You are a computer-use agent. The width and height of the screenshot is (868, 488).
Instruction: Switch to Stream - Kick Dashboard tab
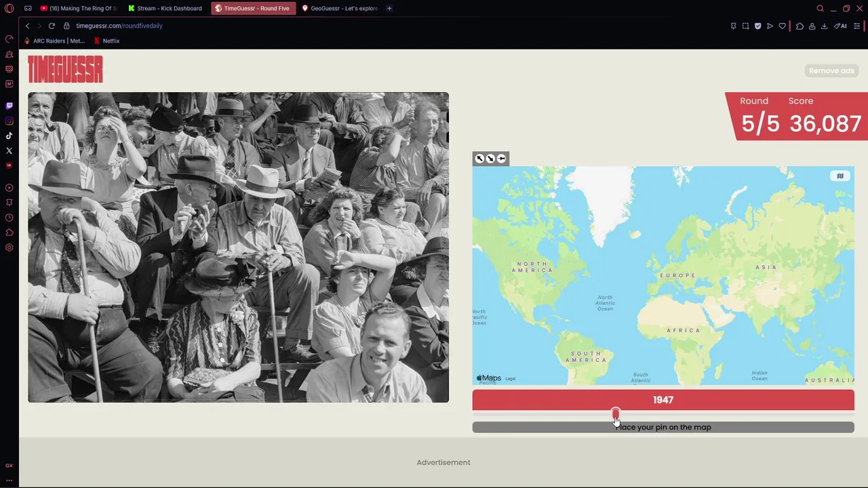(x=165, y=8)
